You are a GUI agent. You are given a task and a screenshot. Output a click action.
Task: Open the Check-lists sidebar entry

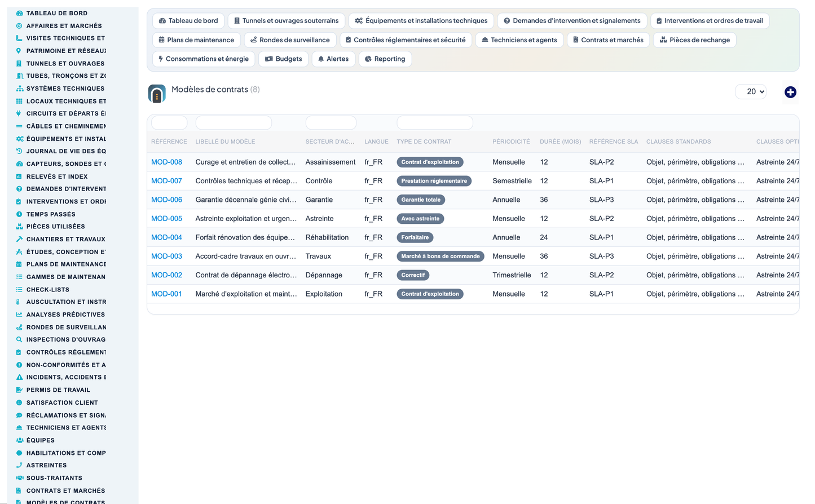pyautogui.click(x=47, y=289)
